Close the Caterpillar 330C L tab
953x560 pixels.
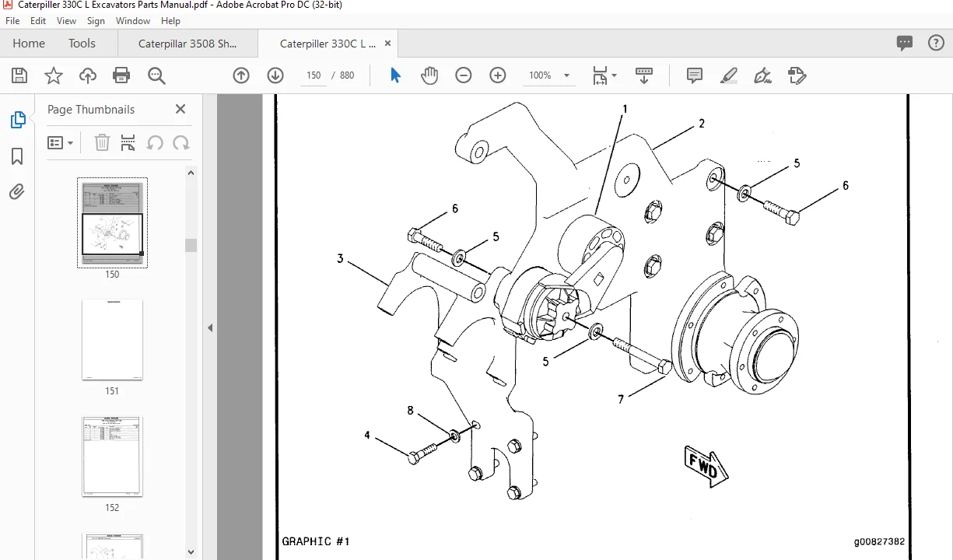(388, 44)
